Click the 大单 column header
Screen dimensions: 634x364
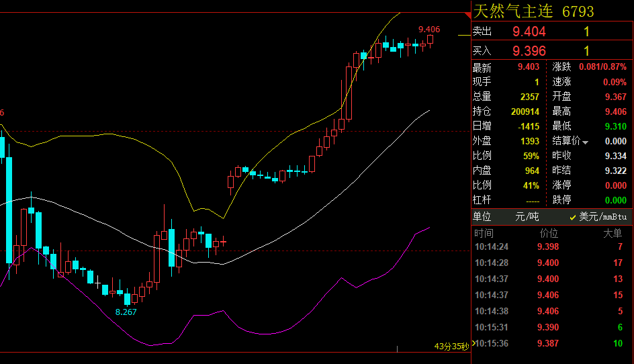click(x=613, y=233)
